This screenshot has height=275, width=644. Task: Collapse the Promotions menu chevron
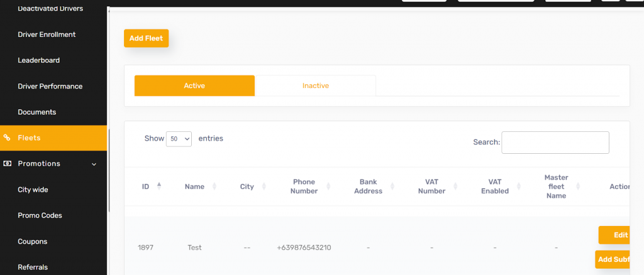[94, 164]
